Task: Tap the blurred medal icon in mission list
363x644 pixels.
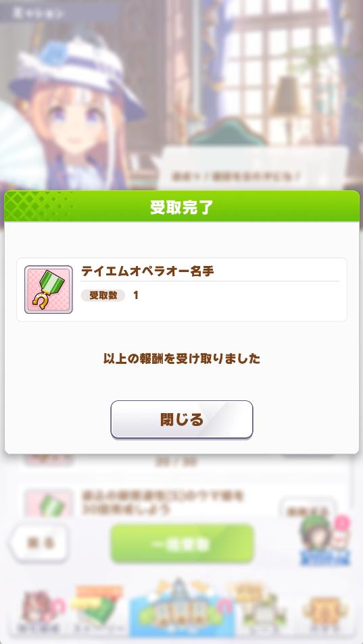Action: coord(49,502)
